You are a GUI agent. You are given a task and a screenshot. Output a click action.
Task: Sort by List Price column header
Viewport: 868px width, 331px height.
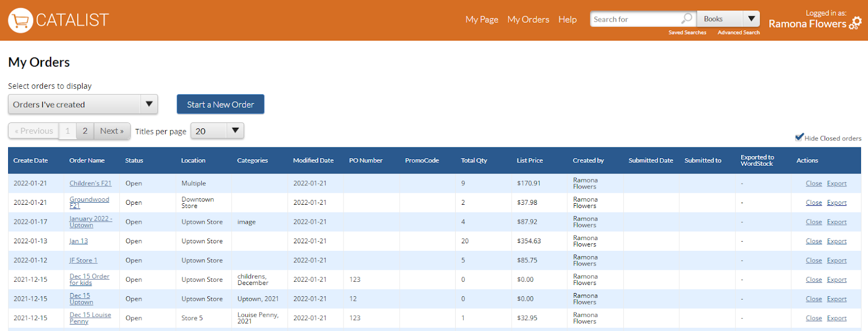click(529, 160)
